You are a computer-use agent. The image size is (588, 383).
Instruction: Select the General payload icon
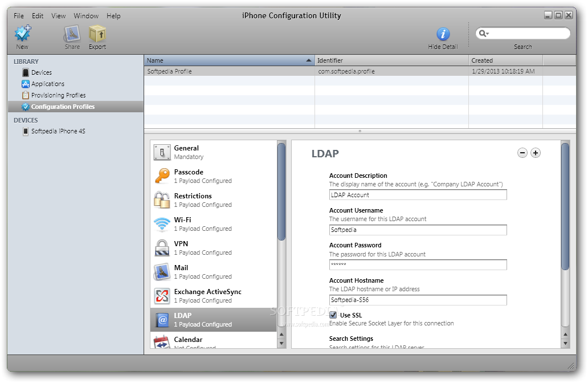pyautogui.click(x=162, y=152)
